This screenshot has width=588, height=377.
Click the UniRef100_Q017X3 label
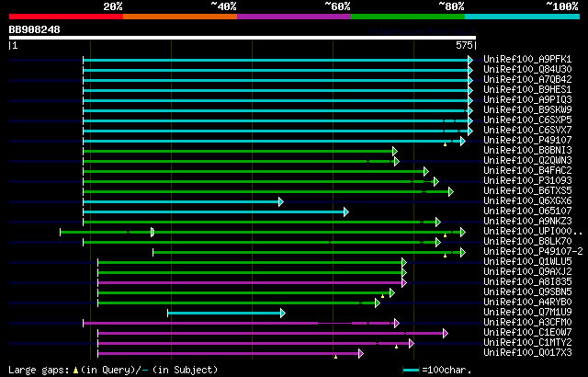click(x=527, y=353)
